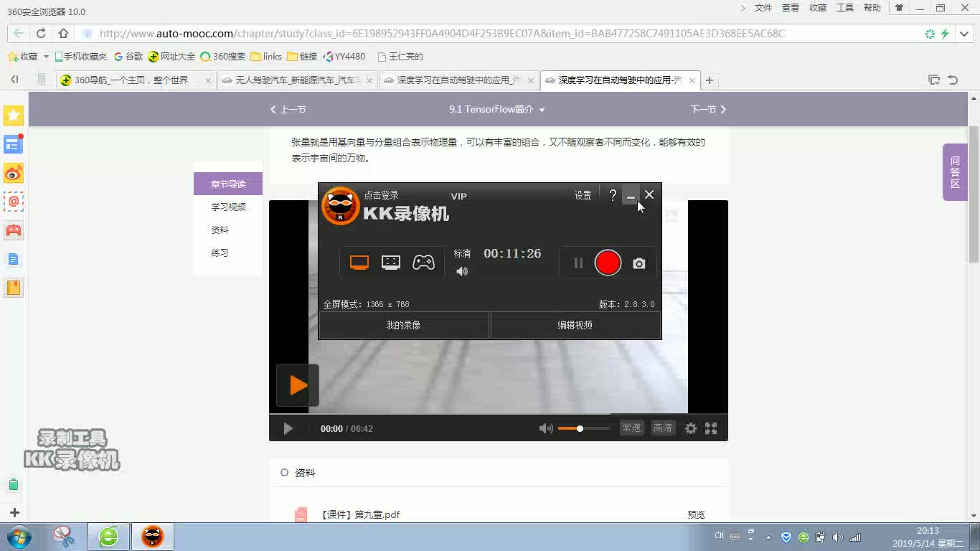This screenshot has height=551, width=980.
Task: Open 手机收藏夹 bookmark
Action: click(80, 56)
